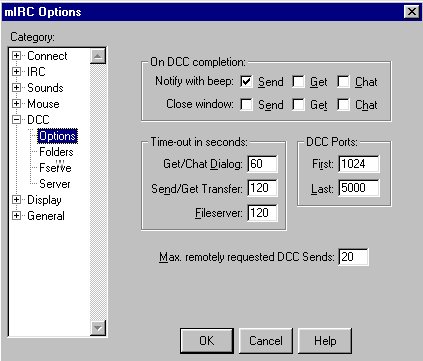
Task: Click the Fileserver timeout field
Action: click(x=262, y=213)
